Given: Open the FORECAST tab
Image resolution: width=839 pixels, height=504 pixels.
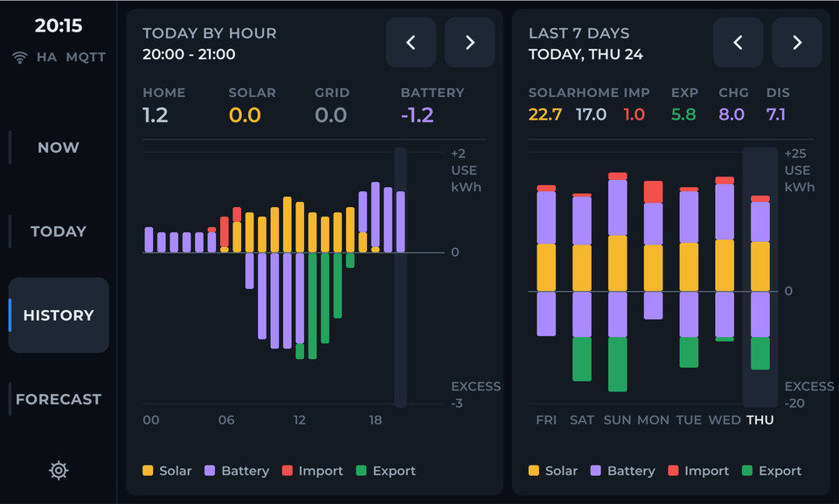Looking at the screenshot, I should click(59, 399).
